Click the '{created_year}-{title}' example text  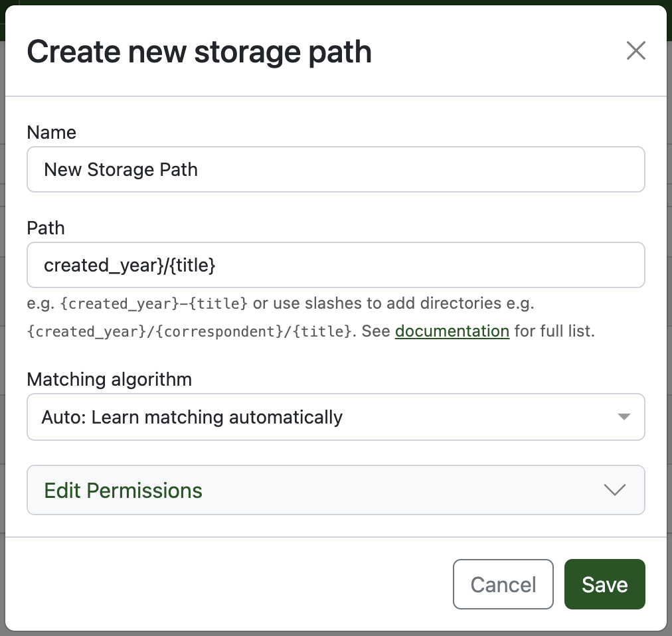154,303
